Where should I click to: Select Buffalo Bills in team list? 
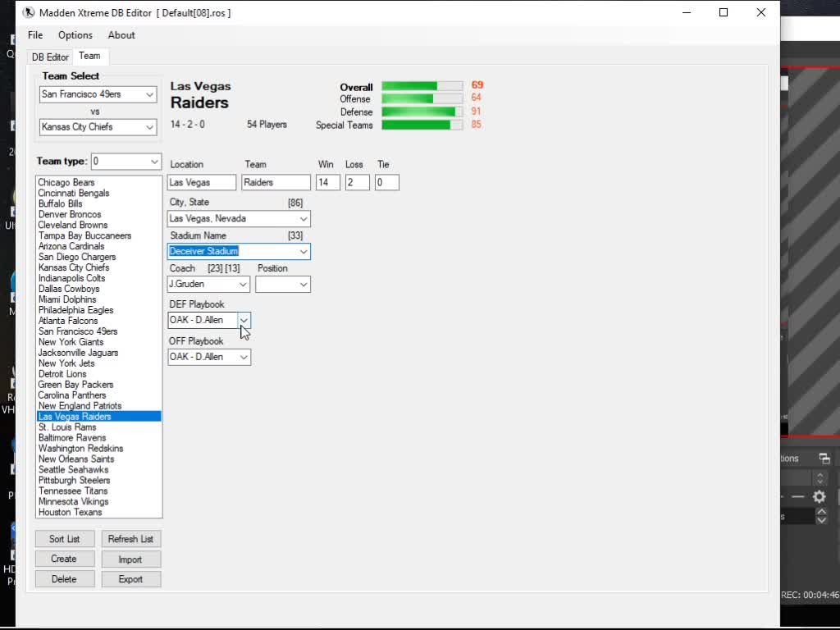(98, 204)
